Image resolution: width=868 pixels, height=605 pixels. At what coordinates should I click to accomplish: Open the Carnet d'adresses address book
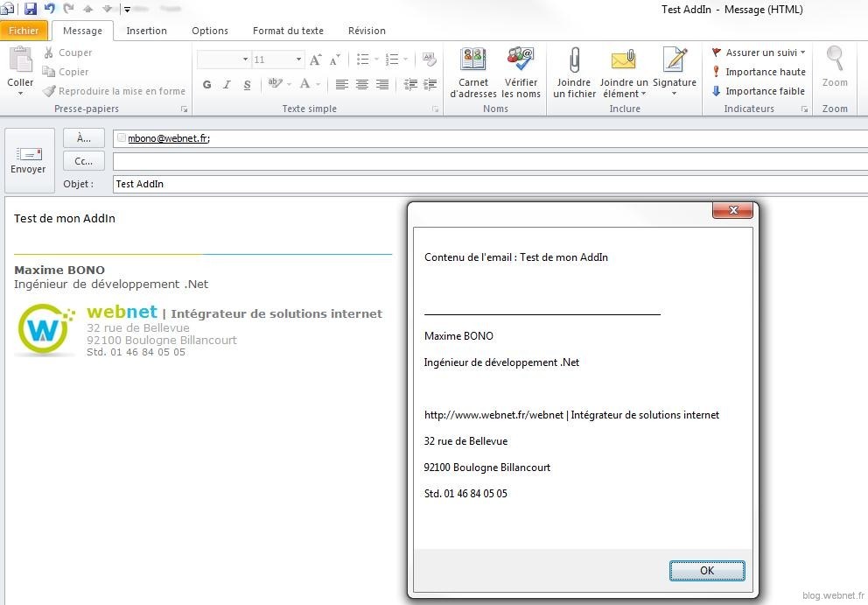(x=472, y=72)
